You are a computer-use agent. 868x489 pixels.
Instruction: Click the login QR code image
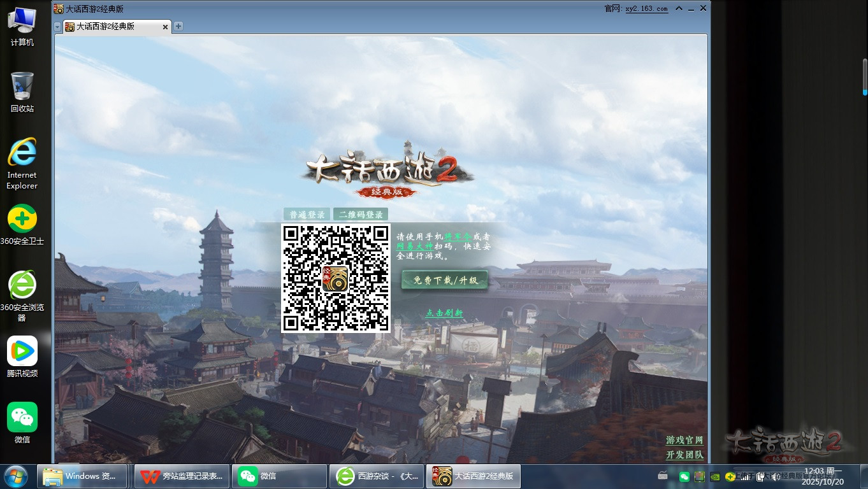tap(336, 278)
